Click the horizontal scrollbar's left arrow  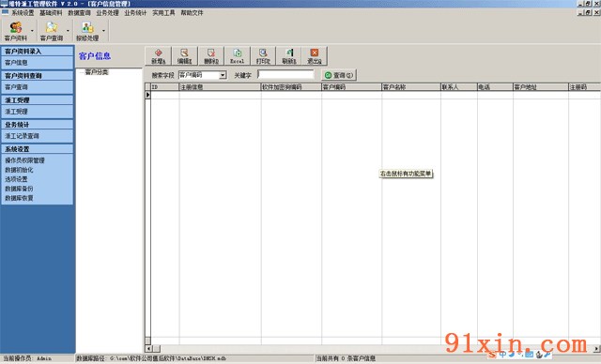[x=148, y=349]
